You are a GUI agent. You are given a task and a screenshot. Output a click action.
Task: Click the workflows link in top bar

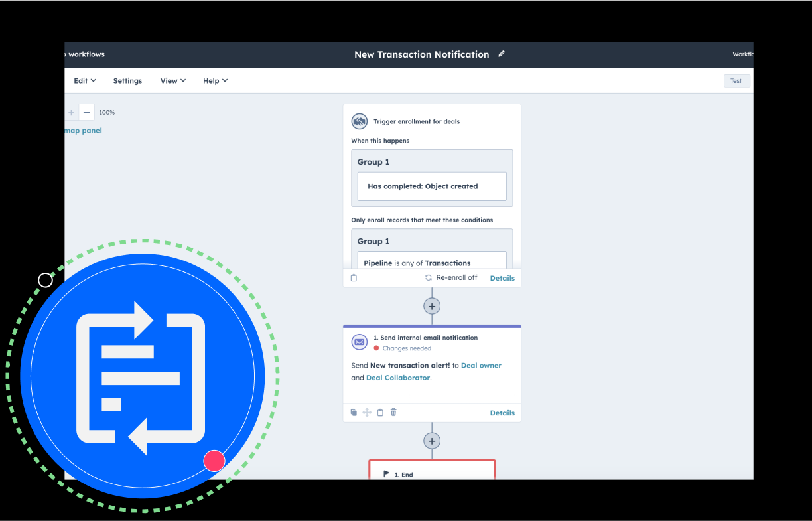coord(86,54)
